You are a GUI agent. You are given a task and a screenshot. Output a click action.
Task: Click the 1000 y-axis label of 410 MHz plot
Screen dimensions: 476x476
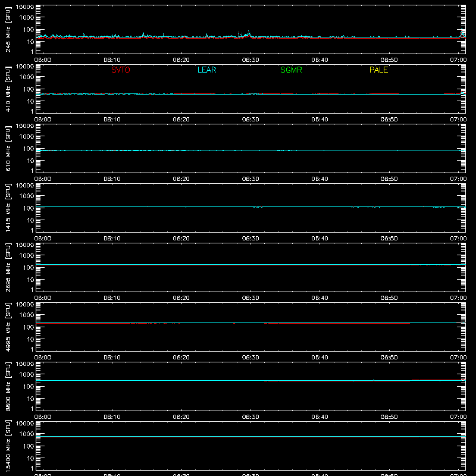(x=27, y=77)
